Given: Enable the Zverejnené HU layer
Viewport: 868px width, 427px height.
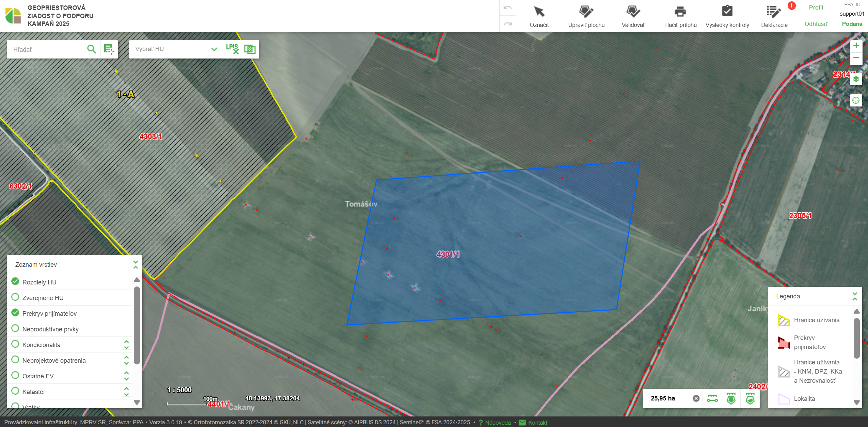Looking at the screenshot, I should click(15, 297).
